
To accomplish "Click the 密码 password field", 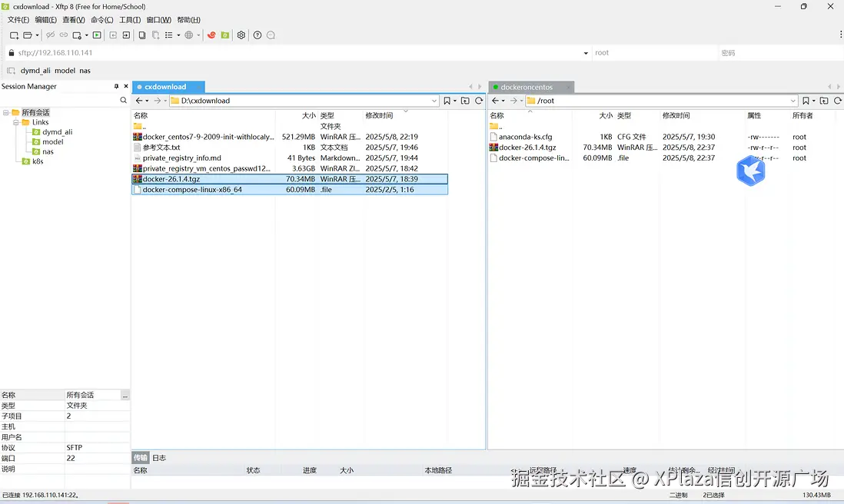I will (x=780, y=53).
